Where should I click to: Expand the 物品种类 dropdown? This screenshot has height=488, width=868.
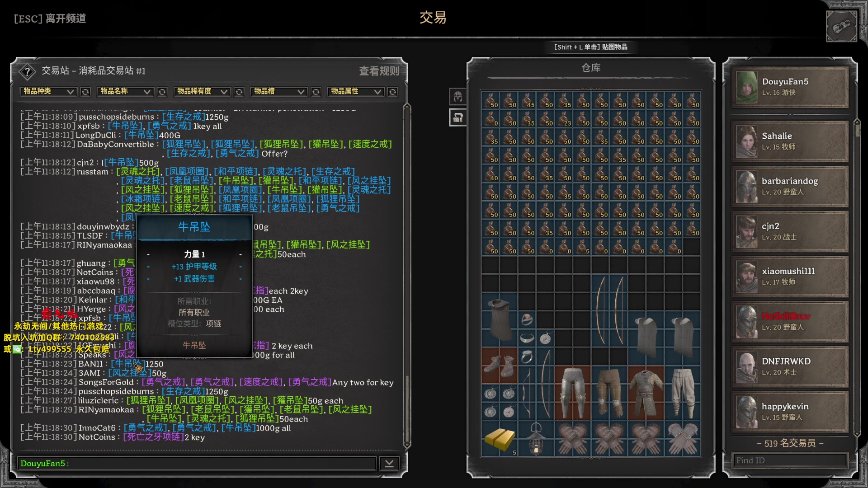[x=48, y=92]
